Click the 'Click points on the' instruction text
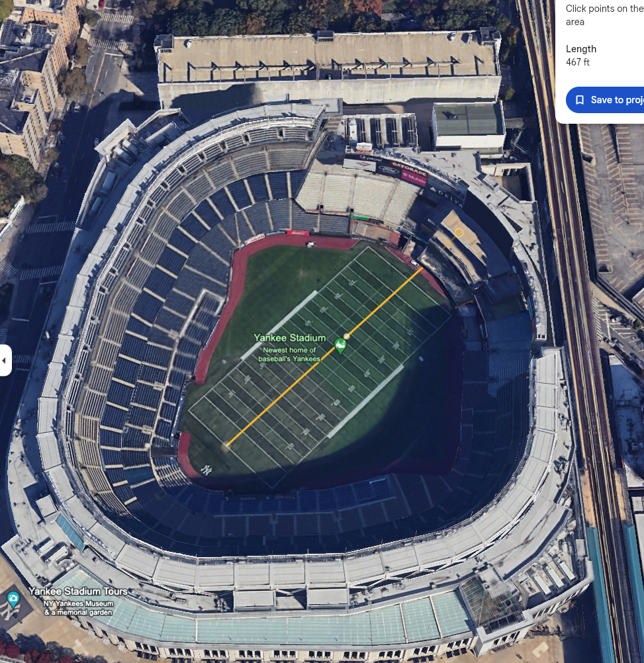 pyautogui.click(x=605, y=9)
